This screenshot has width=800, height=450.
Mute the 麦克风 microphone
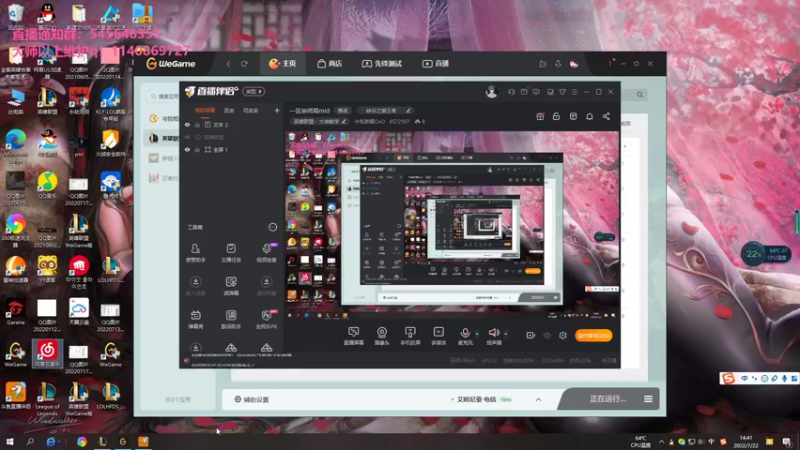click(465, 336)
